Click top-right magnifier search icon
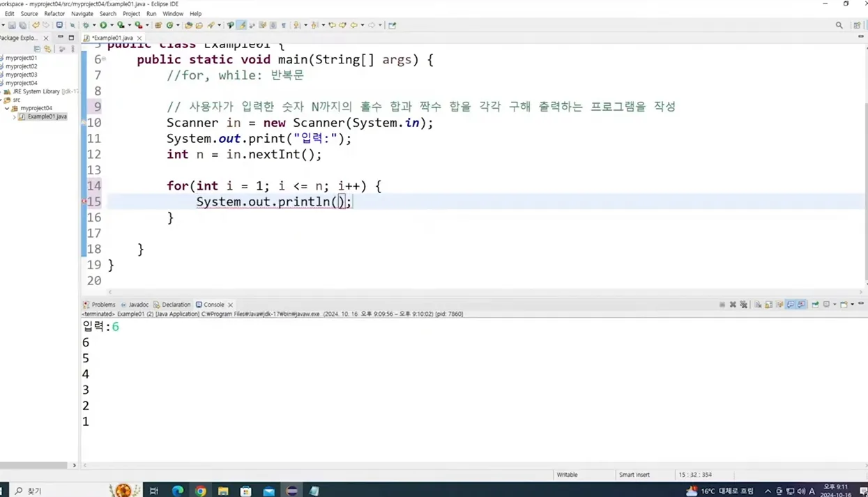 point(839,25)
